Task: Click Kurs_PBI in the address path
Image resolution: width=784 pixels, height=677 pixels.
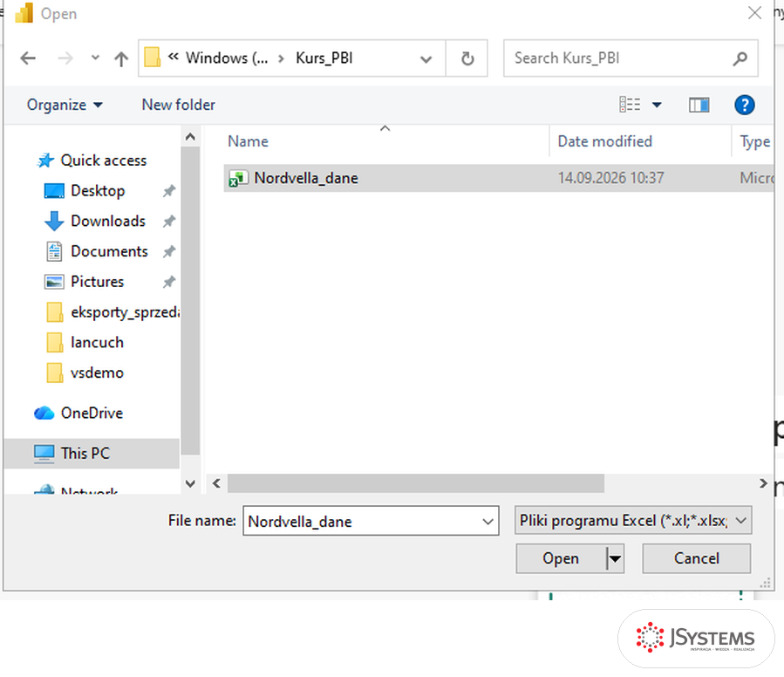Action: (x=324, y=58)
